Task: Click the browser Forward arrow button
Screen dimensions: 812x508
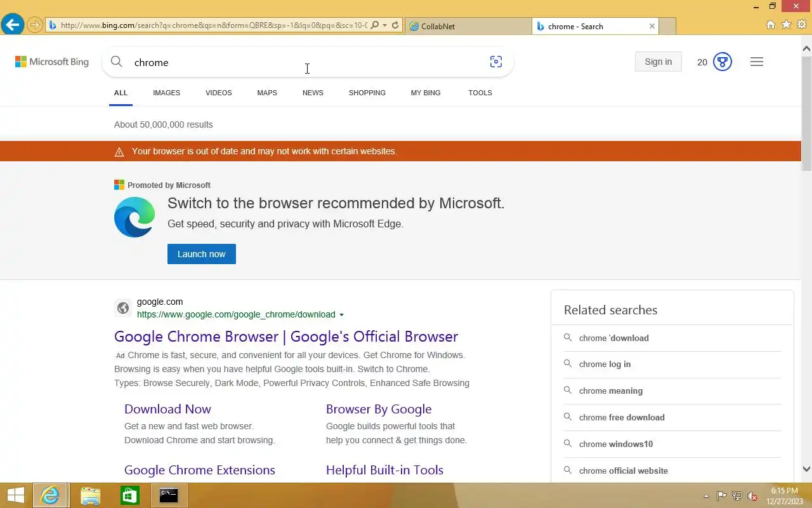Action: tap(35, 25)
